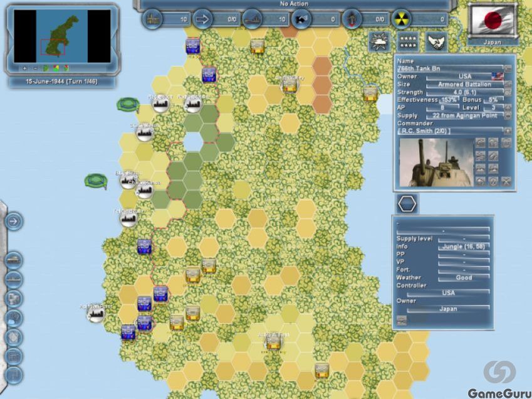Screen dimensions: 532x399
Task: Click the Controller value 'USA' in hex panel
Action: coord(448,293)
